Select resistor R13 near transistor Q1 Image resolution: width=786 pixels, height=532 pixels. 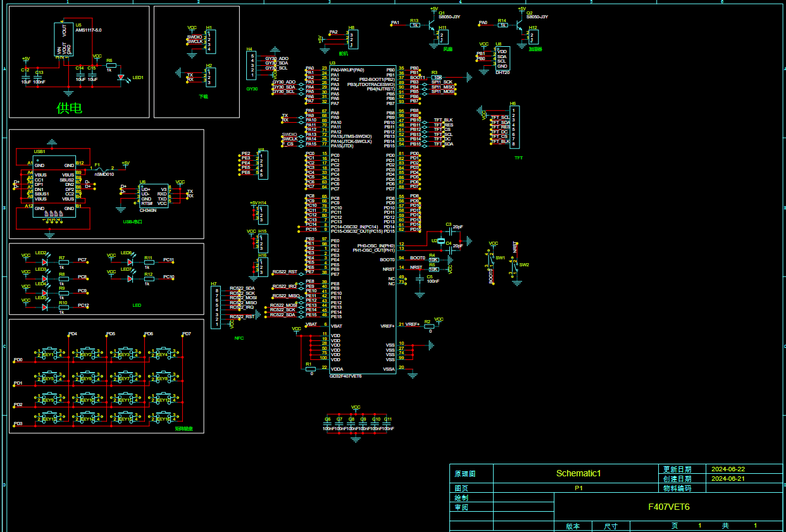(415, 25)
